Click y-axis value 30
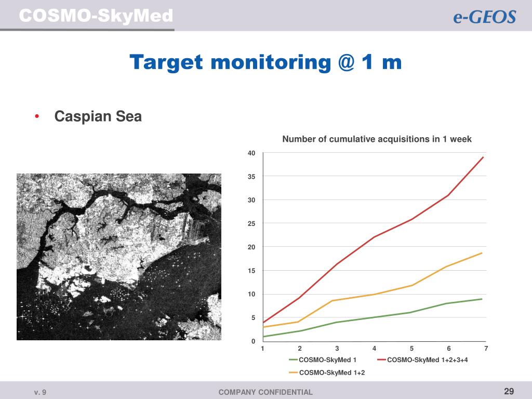 (x=251, y=200)
